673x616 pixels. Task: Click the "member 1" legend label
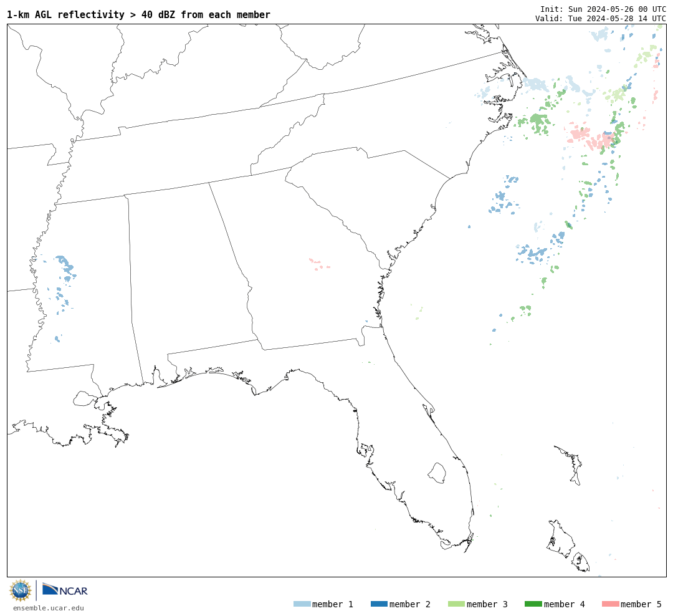[x=333, y=604]
